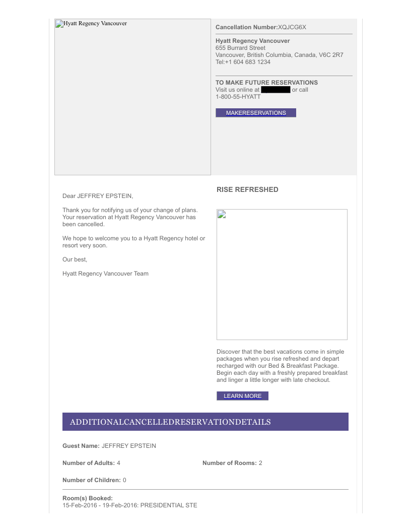The width and height of the screenshot is (411, 532).
Task: Click the Number of Children value
Action: click(124, 480)
